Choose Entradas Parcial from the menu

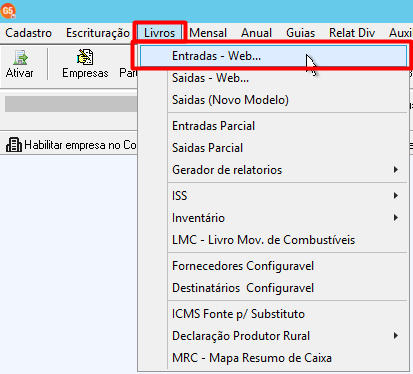273,126
